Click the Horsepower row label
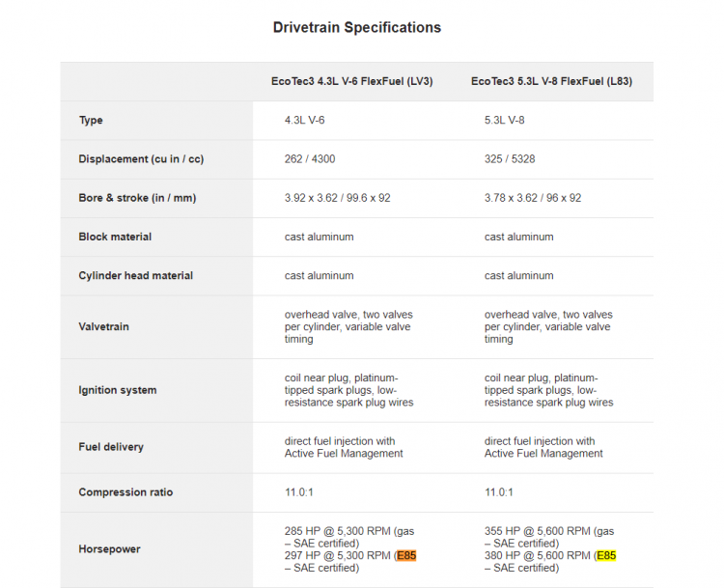This screenshot has width=724, height=588. [x=109, y=549]
